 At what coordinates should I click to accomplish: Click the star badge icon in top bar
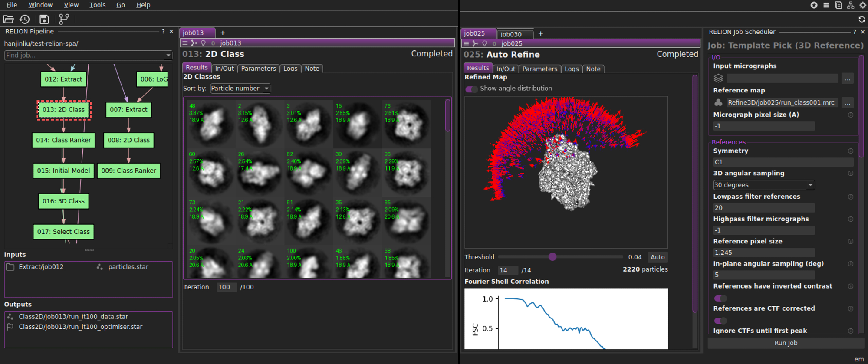(814, 5)
